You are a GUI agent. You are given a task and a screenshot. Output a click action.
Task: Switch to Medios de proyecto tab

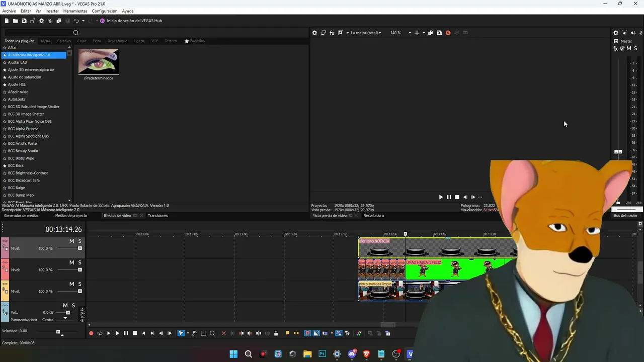[x=71, y=216]
